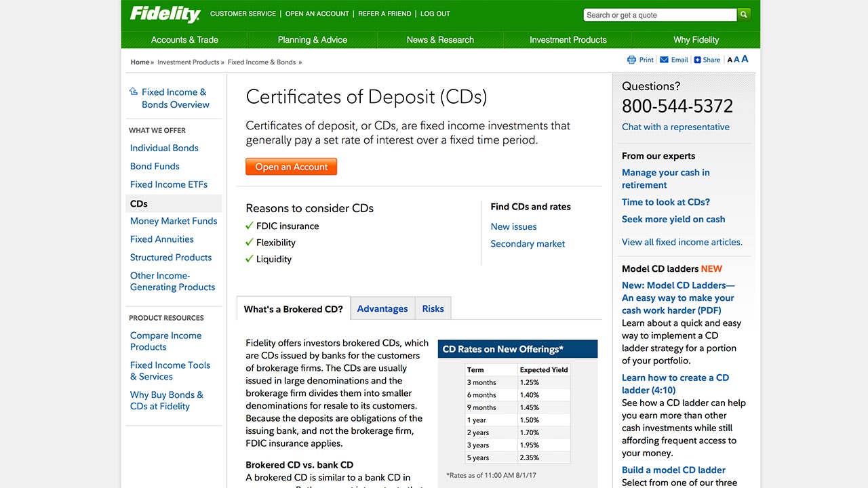Select the largest text size A
This screenshot has height=488, width=868.
tap(745, 59)
